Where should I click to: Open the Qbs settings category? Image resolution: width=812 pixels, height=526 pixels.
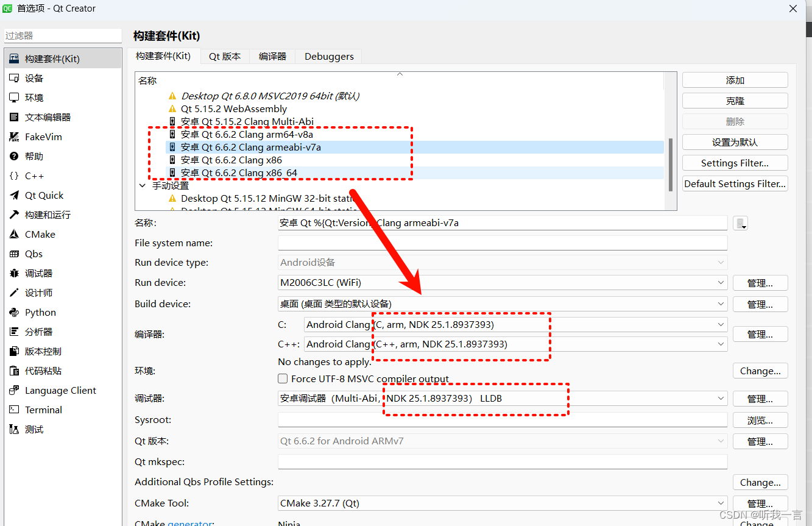[63, 254]
